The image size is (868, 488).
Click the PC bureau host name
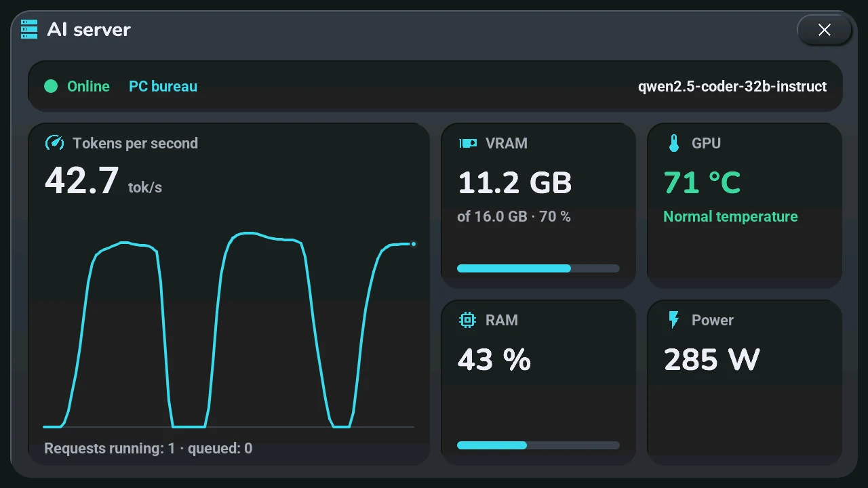point(163,86)
